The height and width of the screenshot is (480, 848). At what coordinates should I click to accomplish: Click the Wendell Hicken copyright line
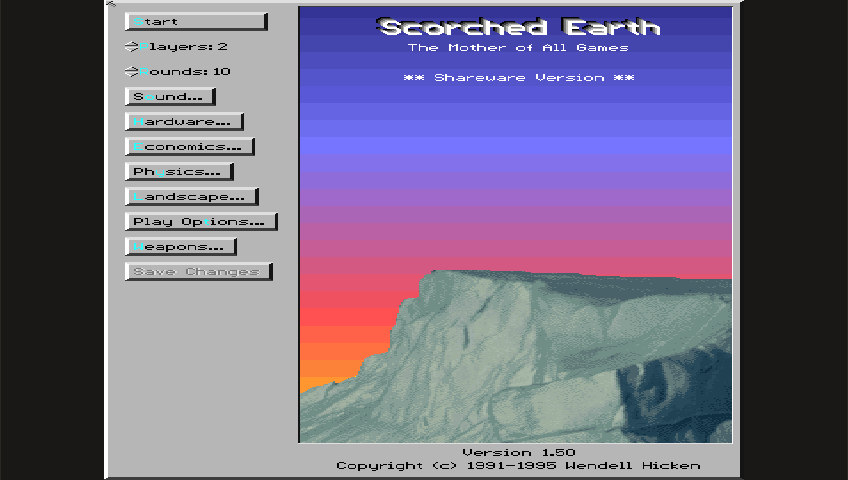(518, 466)
